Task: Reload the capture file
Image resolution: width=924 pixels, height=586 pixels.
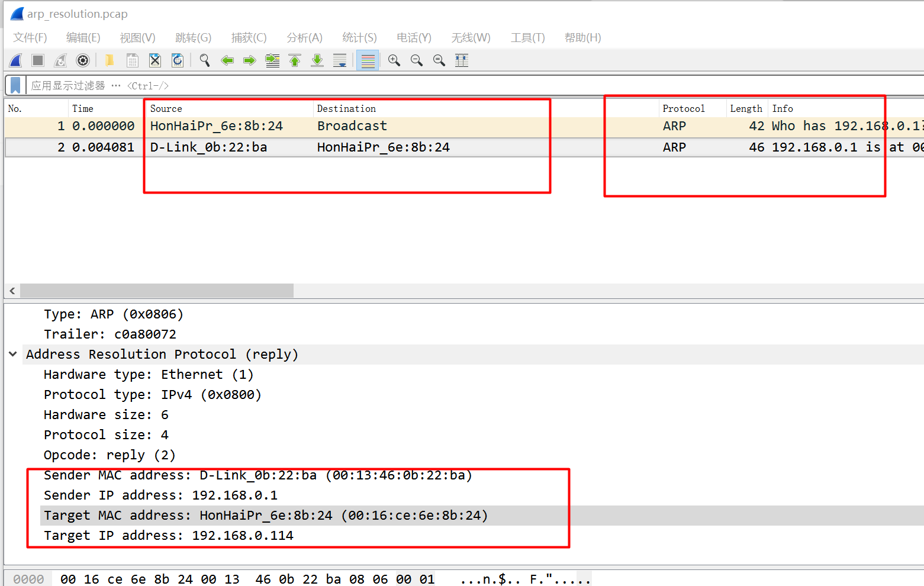Action: tap(178, 60)
